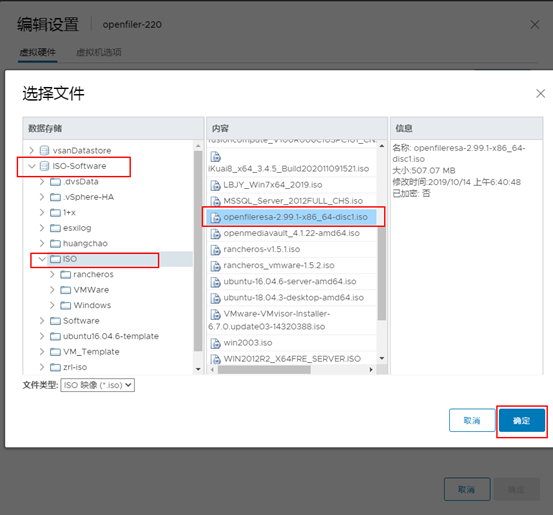Viewport: 553px width, 515px height.
Task: Click the VMWare folder icon
Action: (x=66, y=290)
